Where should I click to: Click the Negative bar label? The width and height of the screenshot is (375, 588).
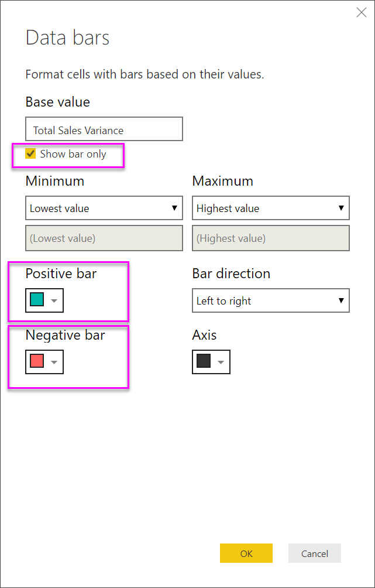tap(65, 335)
